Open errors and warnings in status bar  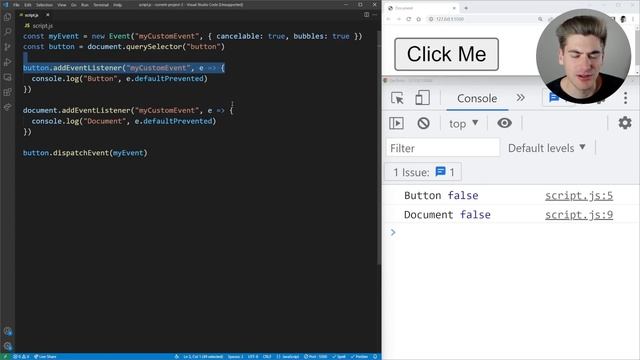pos(21,357)
